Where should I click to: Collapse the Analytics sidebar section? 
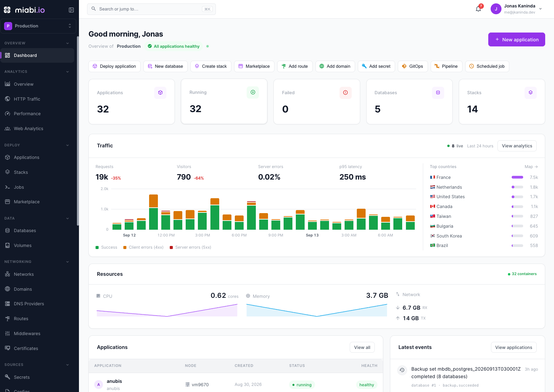pos(67,71)
